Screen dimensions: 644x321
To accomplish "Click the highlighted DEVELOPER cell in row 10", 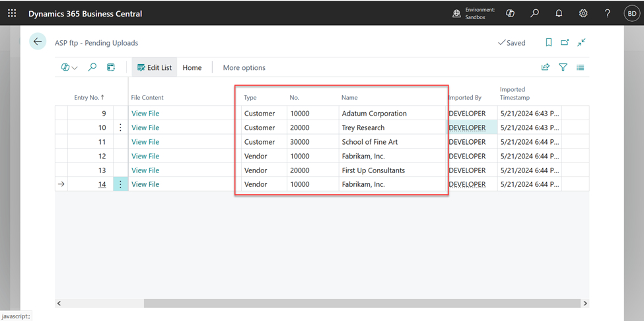I will pos(472,127).
